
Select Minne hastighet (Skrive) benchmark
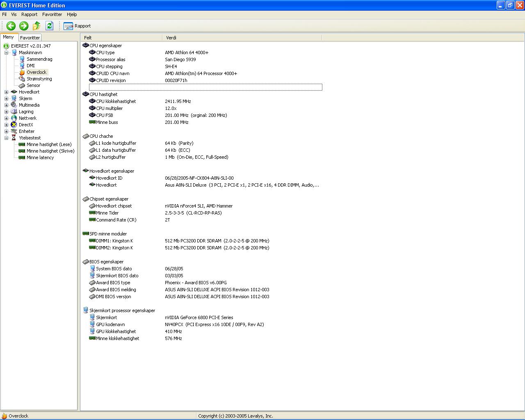pyautogui.click(x=50, y=151)
